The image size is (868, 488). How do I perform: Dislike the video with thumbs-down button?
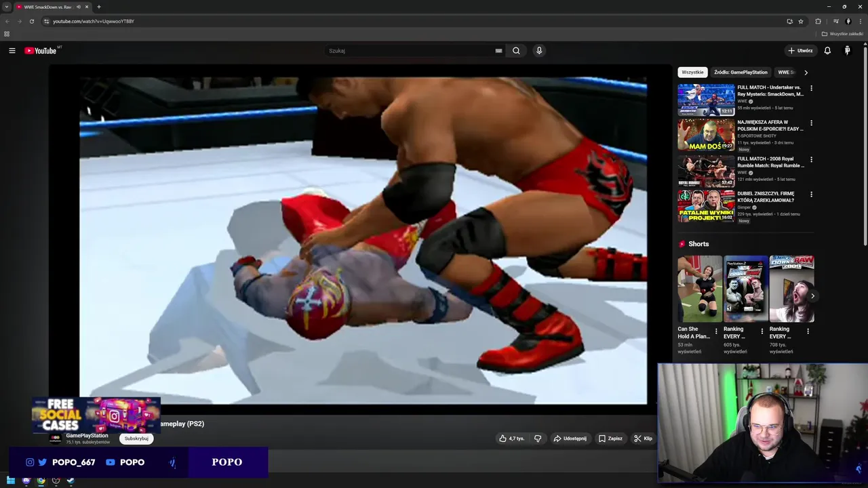[538, 439]
